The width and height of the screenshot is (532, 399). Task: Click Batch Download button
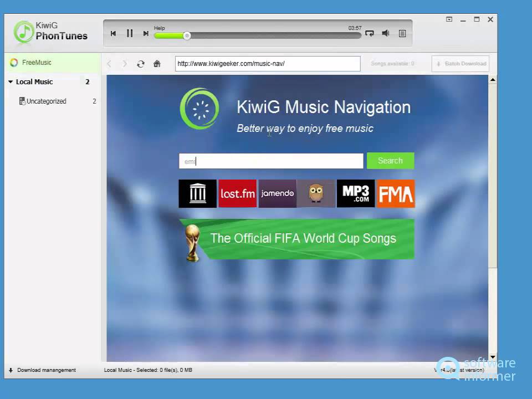[x=461, y=63]
